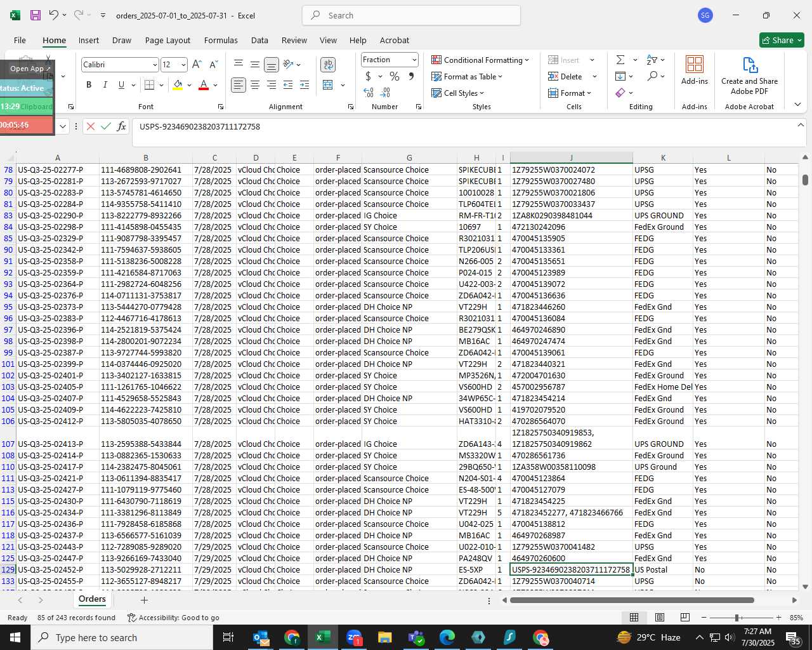Toggle Top Align
Image resolution: width=812 pixels, height=650 pixels.
239,64
